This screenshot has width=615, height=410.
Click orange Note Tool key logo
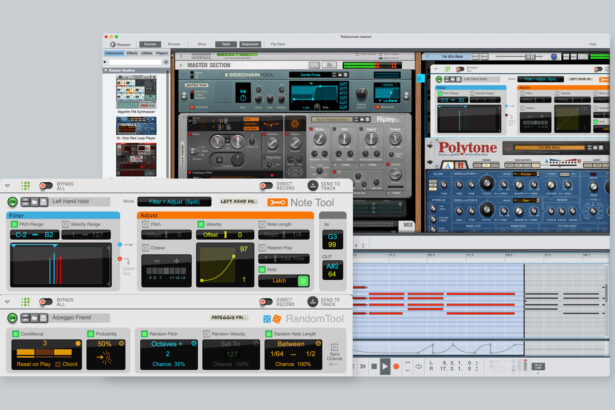(277, 202)
